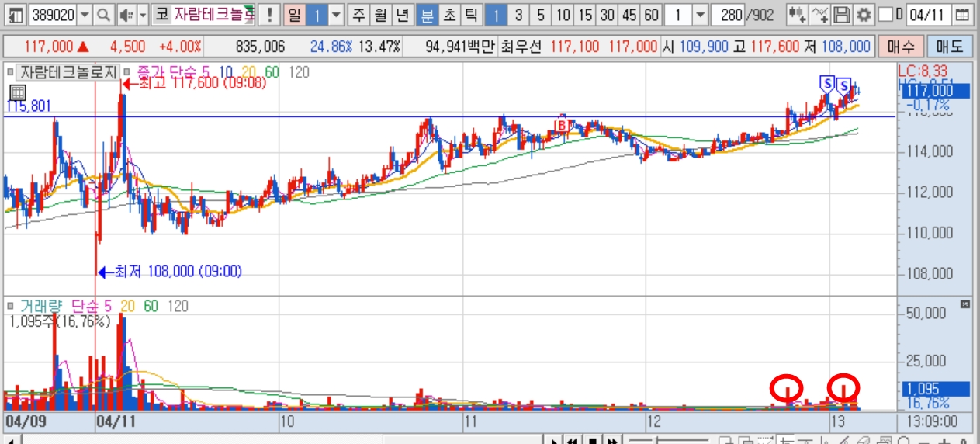980x444 pixels.
Task: Click the 자람테크놀로지 chart title label
Action: tap(68, 72)
